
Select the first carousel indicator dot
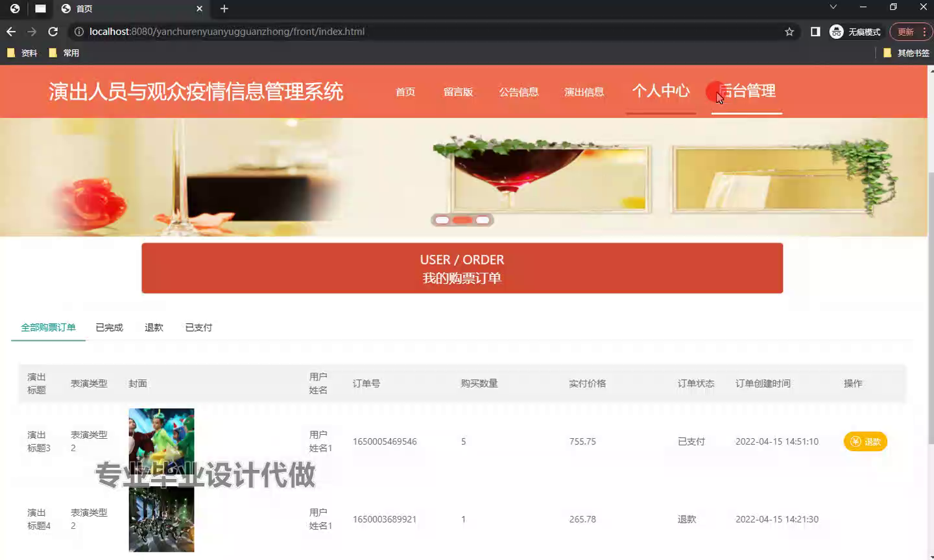click(x=442, y=220)
